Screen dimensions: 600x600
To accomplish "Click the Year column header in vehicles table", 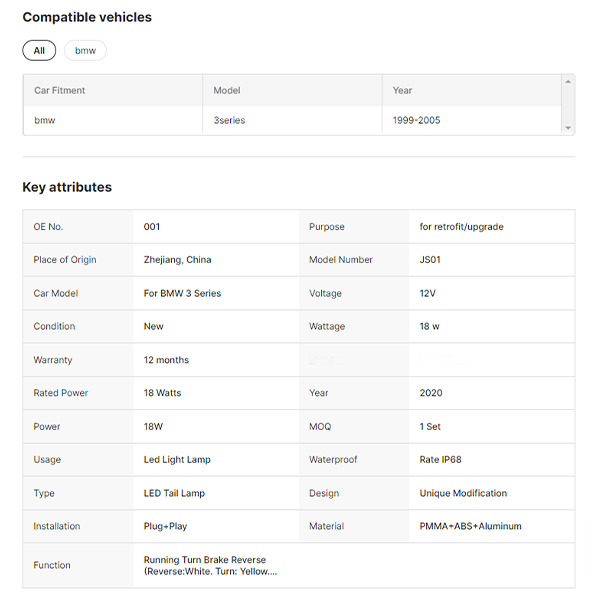I will [x=402, y=90].
